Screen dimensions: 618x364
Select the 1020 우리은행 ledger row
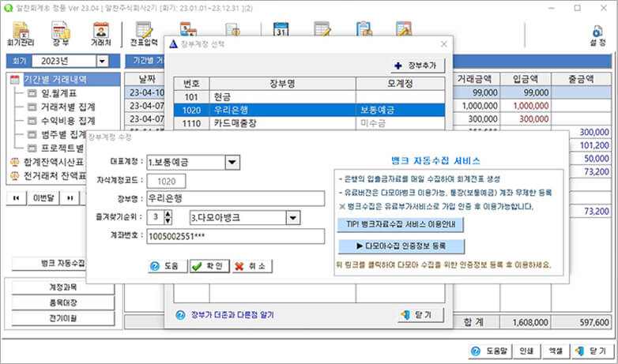coord(309,110)
